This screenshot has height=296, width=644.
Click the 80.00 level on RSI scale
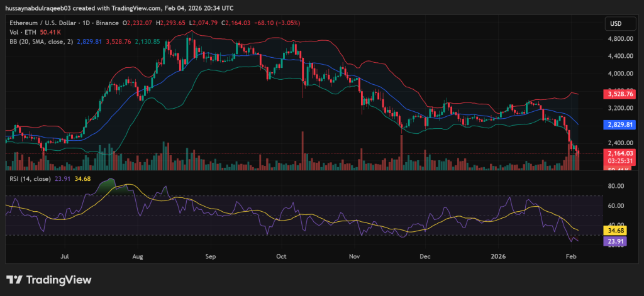coord(616,186)
